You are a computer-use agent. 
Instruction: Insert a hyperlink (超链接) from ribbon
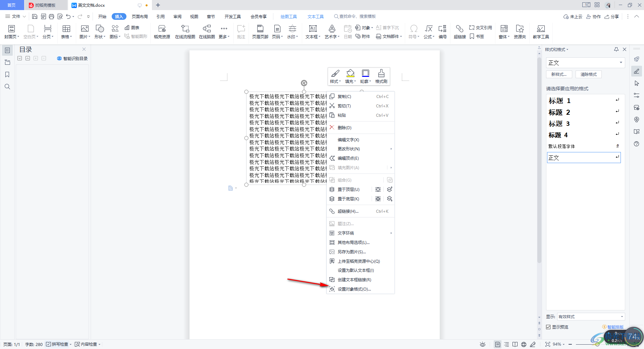pos(460,32)
